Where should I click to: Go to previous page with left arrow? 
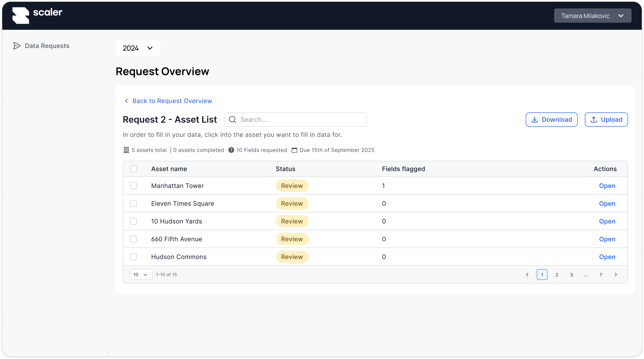tap(527, 275)
